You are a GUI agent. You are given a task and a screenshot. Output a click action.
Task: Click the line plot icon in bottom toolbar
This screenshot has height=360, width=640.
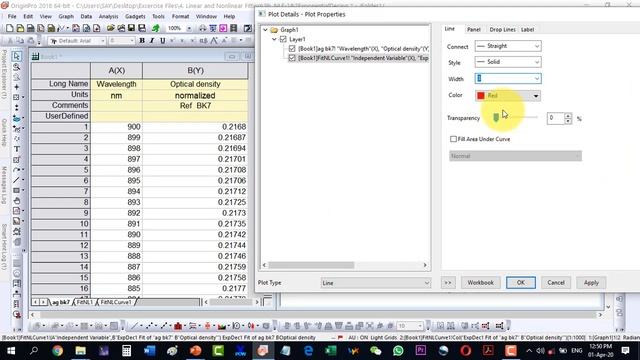coord(134,326)
